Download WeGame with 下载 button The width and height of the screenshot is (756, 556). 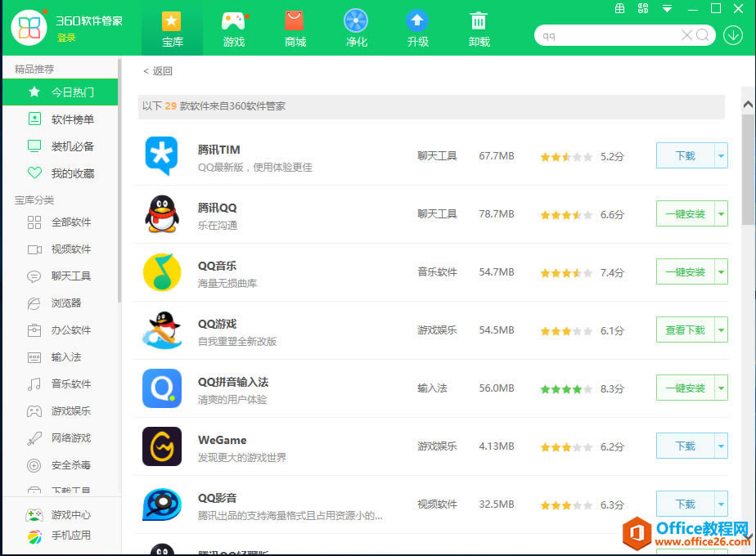(685, 446)
